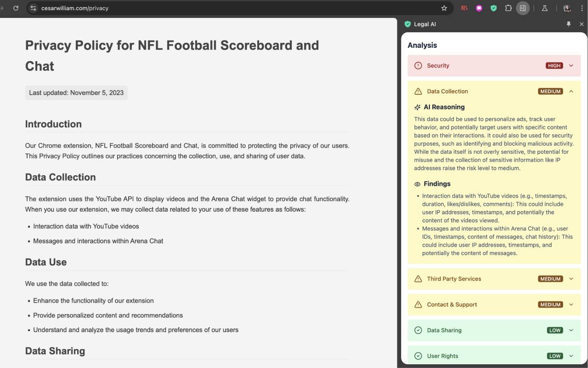This screenshot has height=368, width=588.
Task: Click the Data Collection warning triangle icon
Action: click(418, 92)
